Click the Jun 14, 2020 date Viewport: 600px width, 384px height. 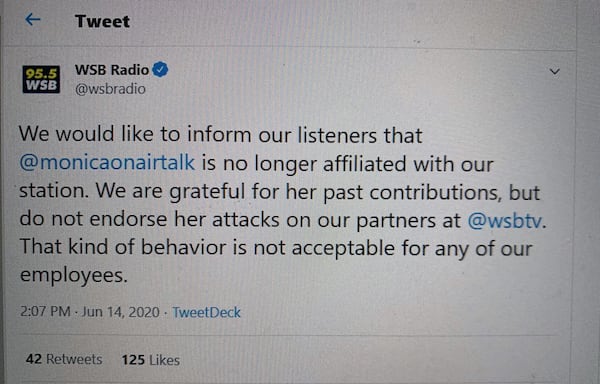coord(121,312)
